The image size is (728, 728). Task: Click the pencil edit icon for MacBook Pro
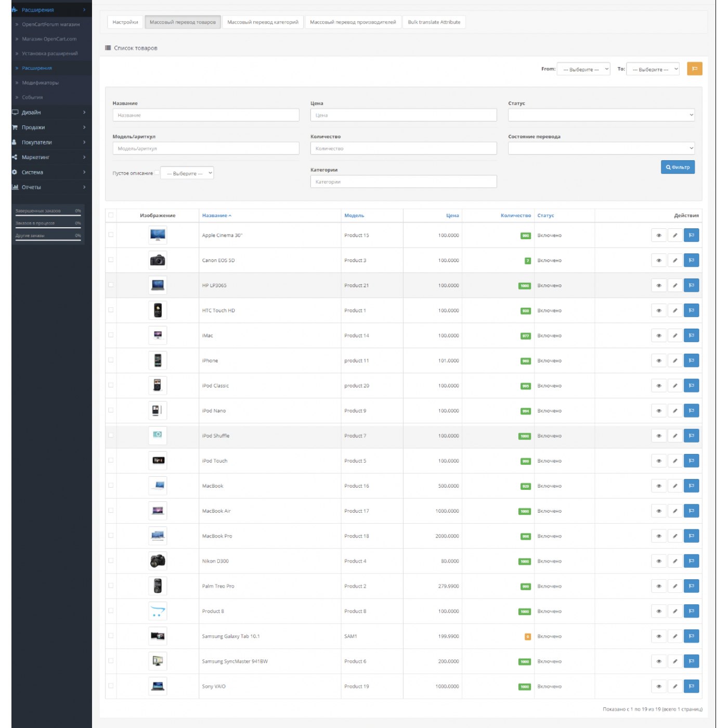[674, 536]
